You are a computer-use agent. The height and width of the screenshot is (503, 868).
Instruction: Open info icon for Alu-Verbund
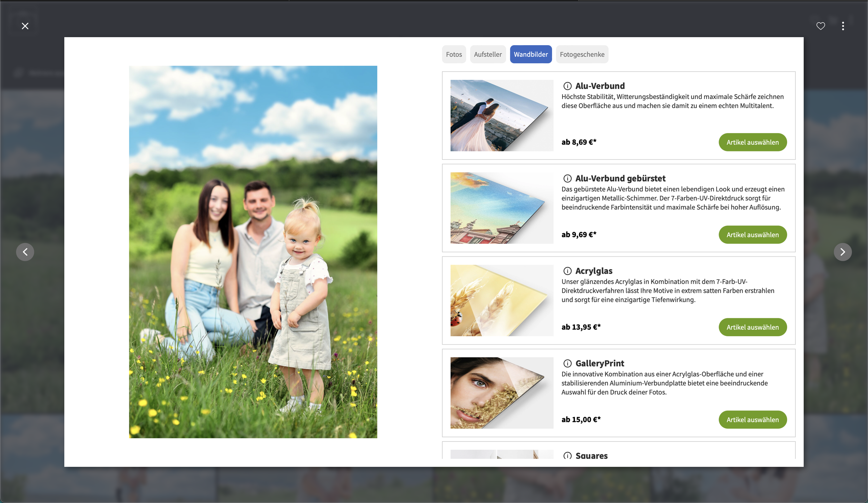pyautogui.click(x=567, y=86)
